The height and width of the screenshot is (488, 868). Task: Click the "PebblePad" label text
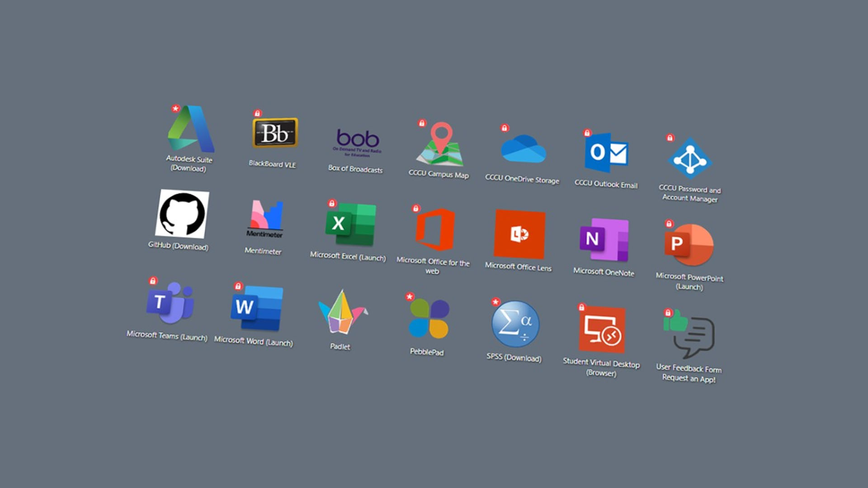tap(427, 352)
